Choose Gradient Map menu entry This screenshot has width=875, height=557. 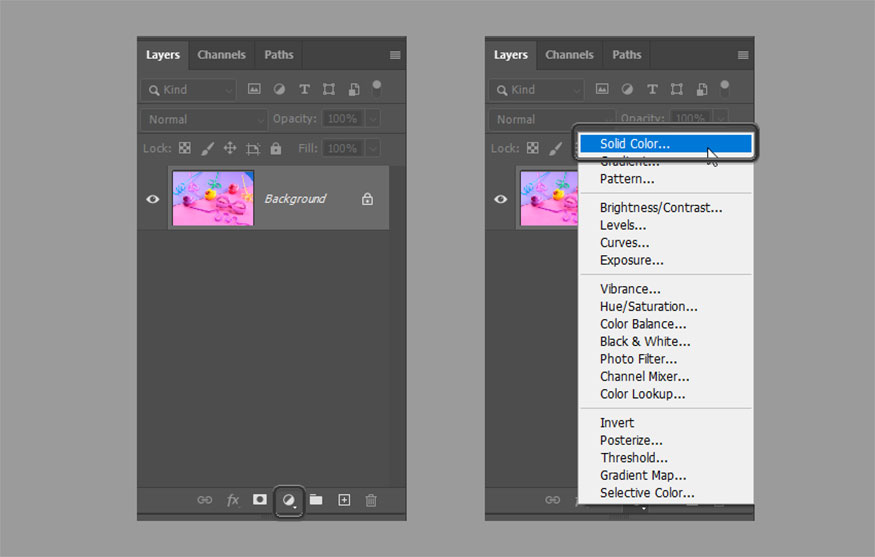[665, 476]
